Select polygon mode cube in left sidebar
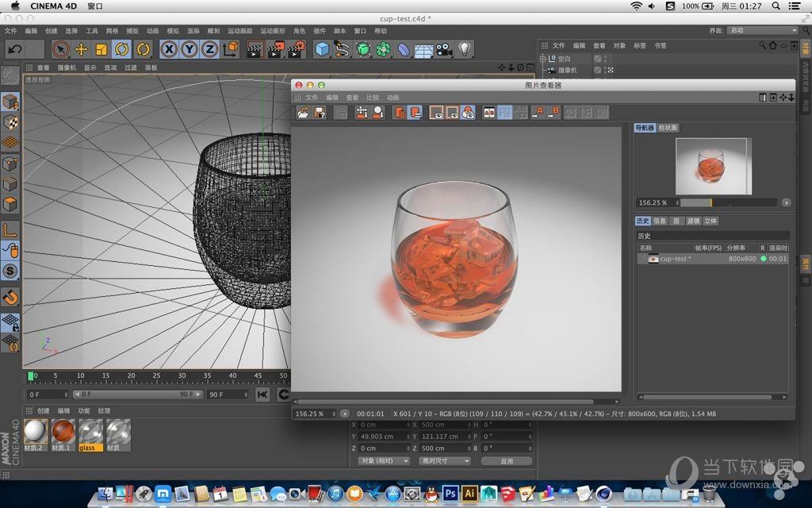This screenshot has width=812, height=508. pos(10,204)
